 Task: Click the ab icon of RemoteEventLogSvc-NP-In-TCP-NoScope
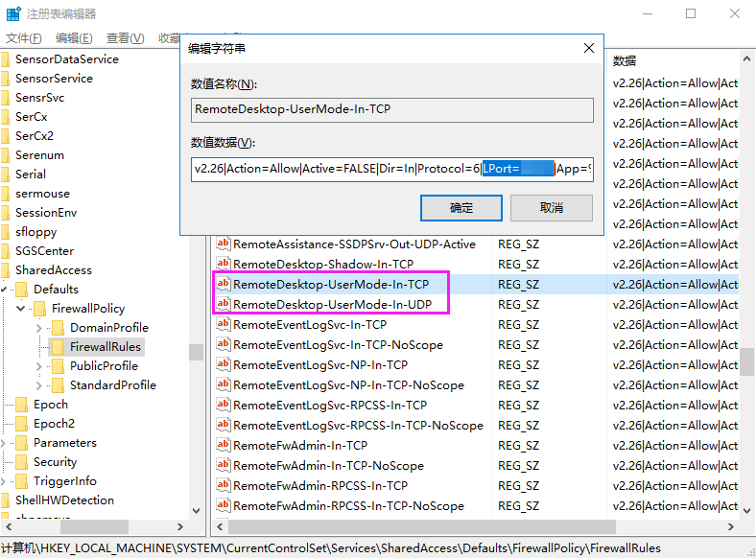(x=223, y=384)
